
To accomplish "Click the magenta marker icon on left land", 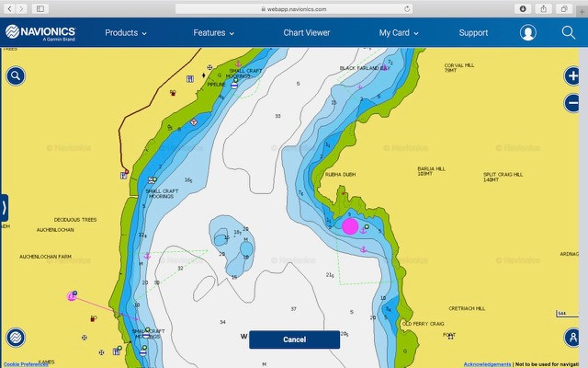I will (72, 296).
